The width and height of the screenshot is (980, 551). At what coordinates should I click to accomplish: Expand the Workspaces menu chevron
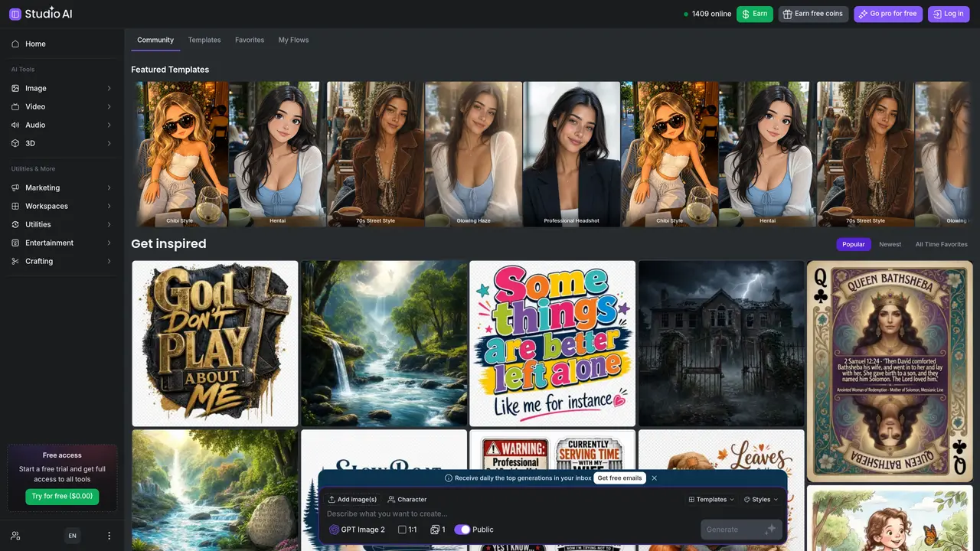click(x=109, y=206)
